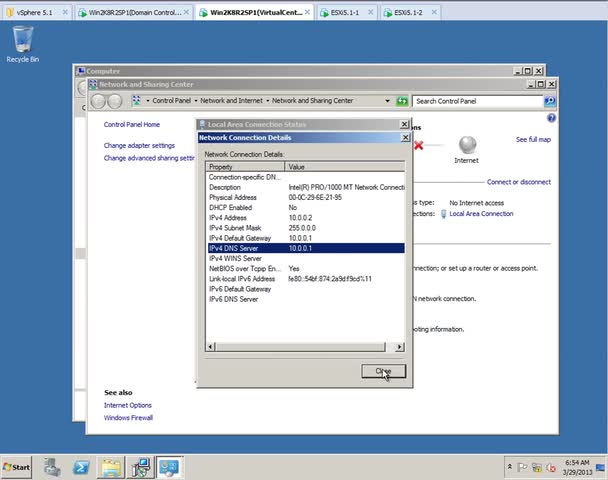Viewport: 608px width, 480px height.
Task: Click the address bar network icon
Action: [x=136, y=101]
